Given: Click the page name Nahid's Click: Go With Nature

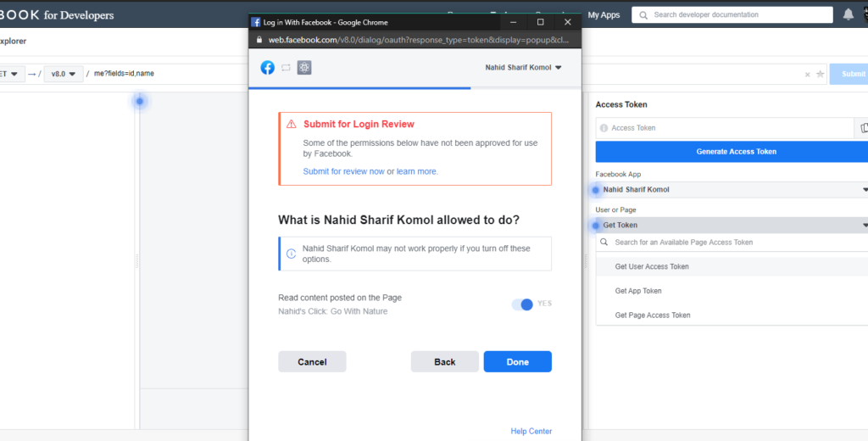Looking at the screenshot, I should (x=332, y=311).
